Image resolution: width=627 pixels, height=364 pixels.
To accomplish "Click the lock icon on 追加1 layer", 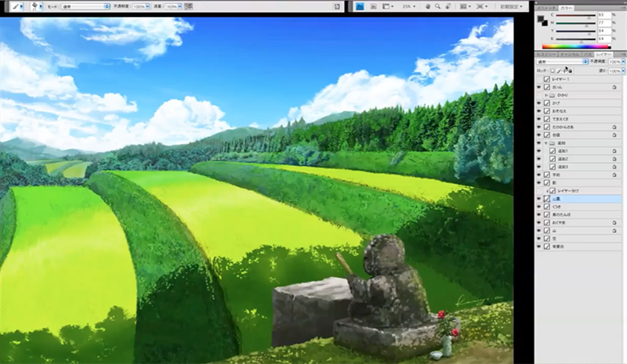I will pyautogui.click(x=614, y=151).
